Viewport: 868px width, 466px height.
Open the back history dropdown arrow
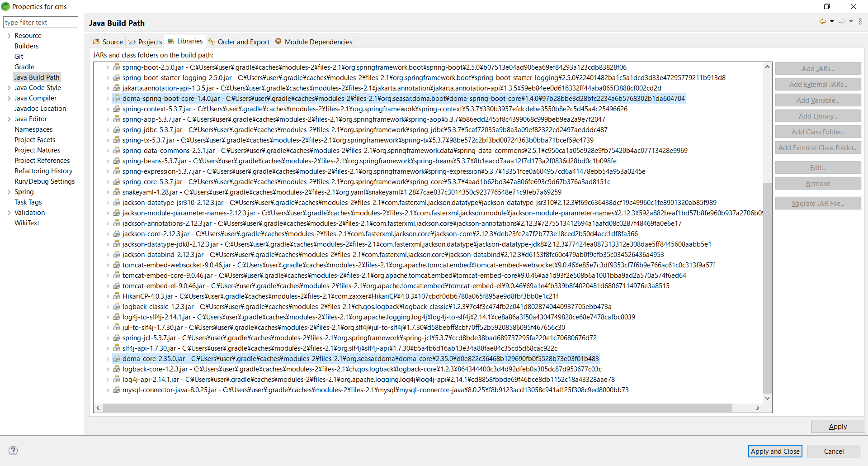832,21
